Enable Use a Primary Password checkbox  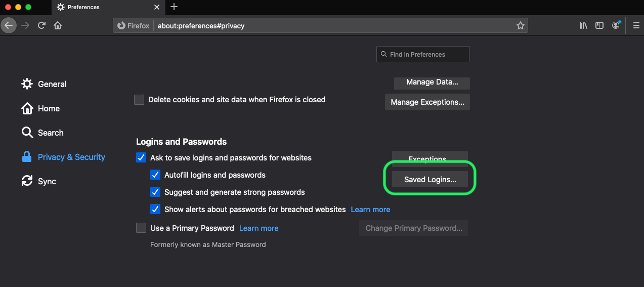click(x=141, y=228)
